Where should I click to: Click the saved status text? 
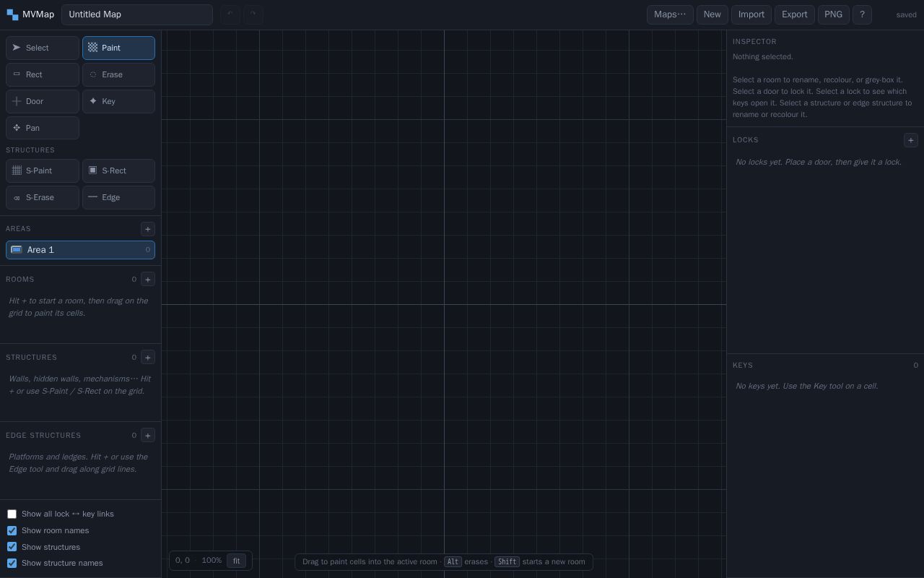pos(906,15)
